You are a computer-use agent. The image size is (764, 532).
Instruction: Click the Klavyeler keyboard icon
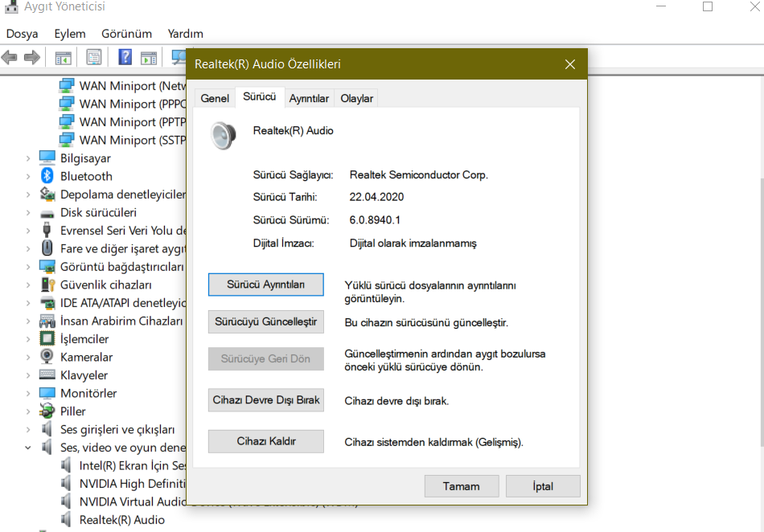point(47,374)
